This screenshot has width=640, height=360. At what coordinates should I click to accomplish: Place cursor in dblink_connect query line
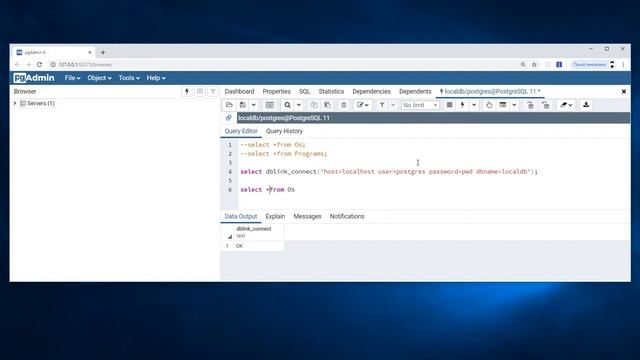click(x=389, y=172)
